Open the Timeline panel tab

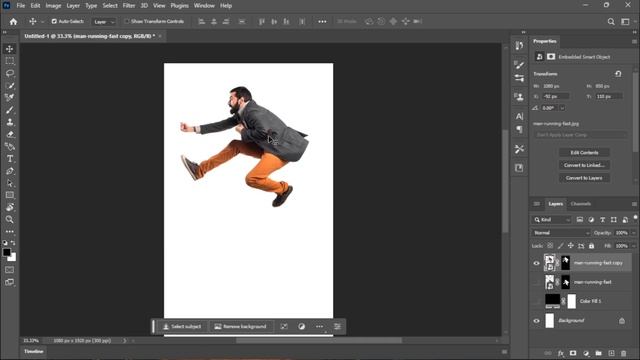click(33, 351)
